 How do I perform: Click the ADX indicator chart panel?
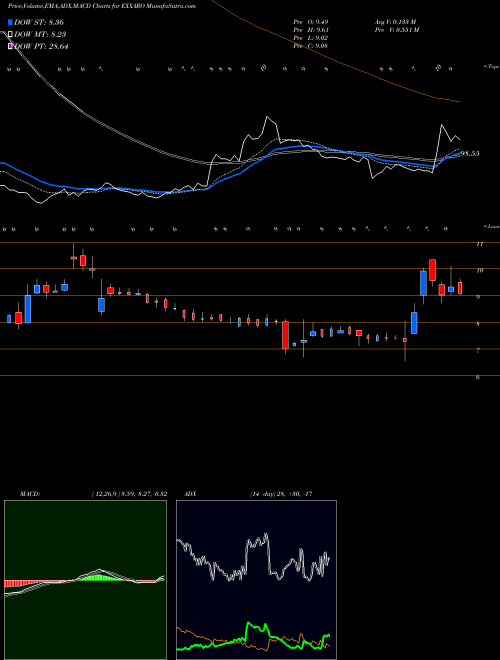[256, 580]
